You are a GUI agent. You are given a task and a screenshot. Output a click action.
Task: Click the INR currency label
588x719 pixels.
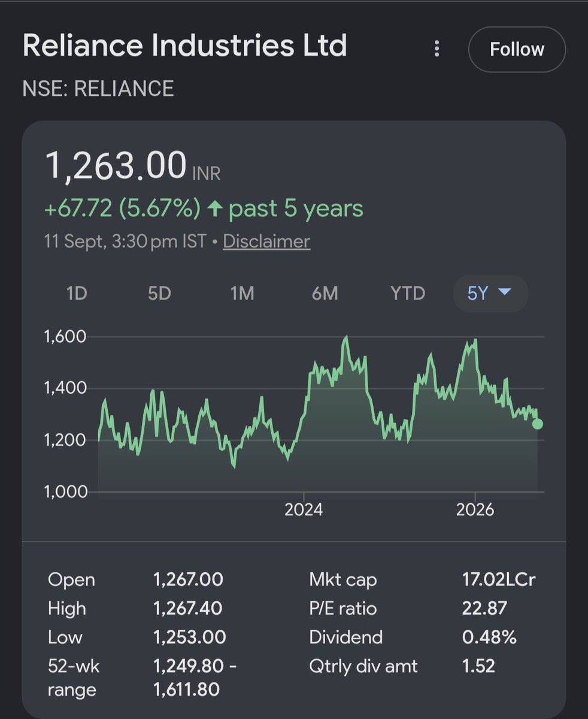tap(207, 174)
